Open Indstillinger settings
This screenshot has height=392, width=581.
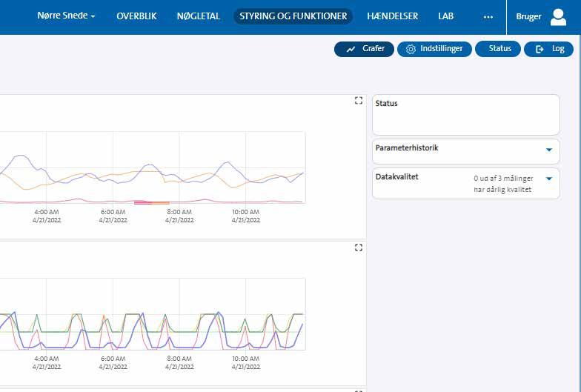[434, 49]
